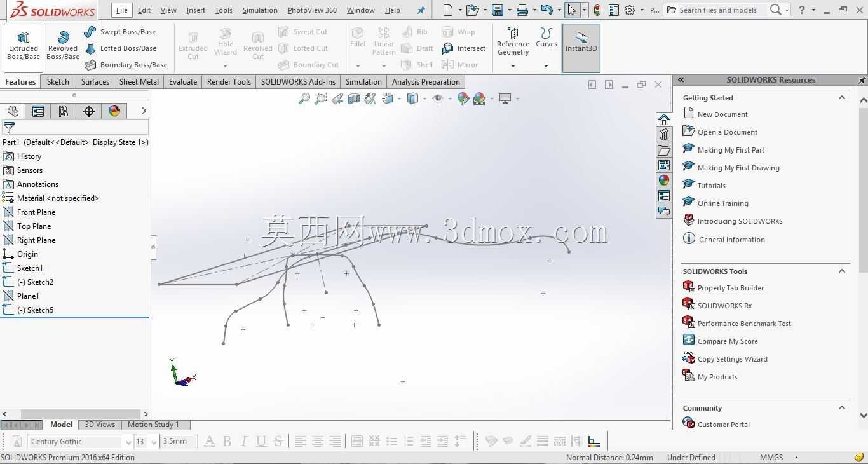The width and height of the screenshot is (868, 464).
Task: Open the File menu
Action: [121, 10]
